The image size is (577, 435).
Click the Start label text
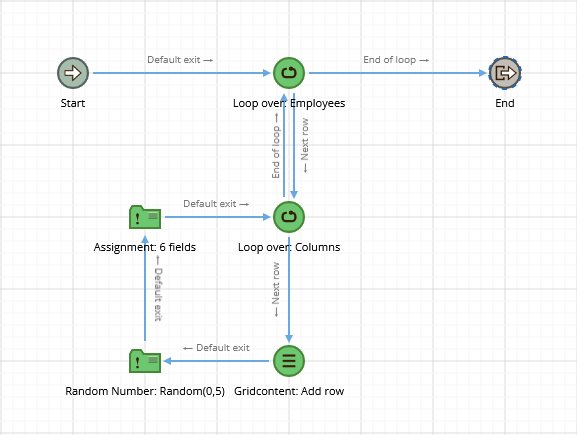73,103
